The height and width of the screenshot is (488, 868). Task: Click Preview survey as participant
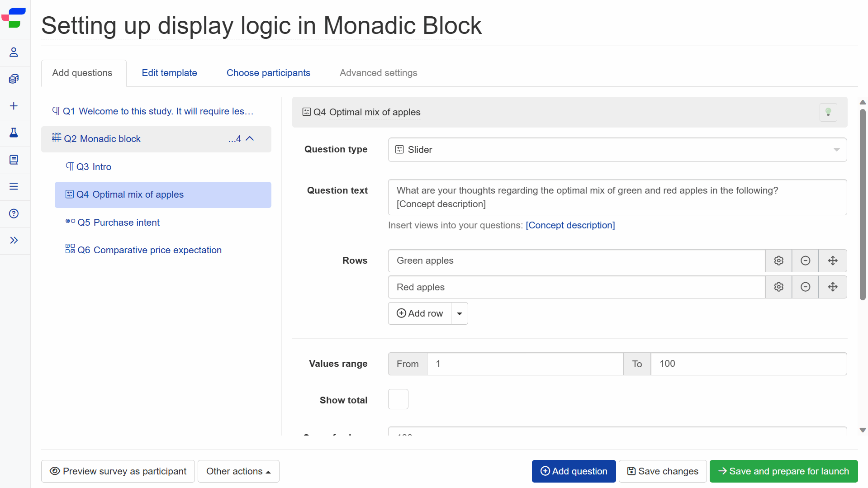tap(118, 471)
